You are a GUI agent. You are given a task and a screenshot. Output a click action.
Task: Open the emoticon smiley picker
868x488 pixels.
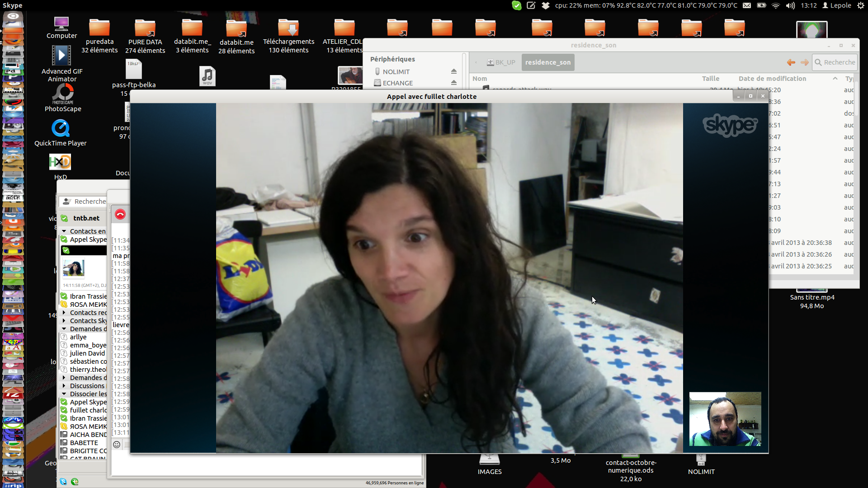point(117,445)
